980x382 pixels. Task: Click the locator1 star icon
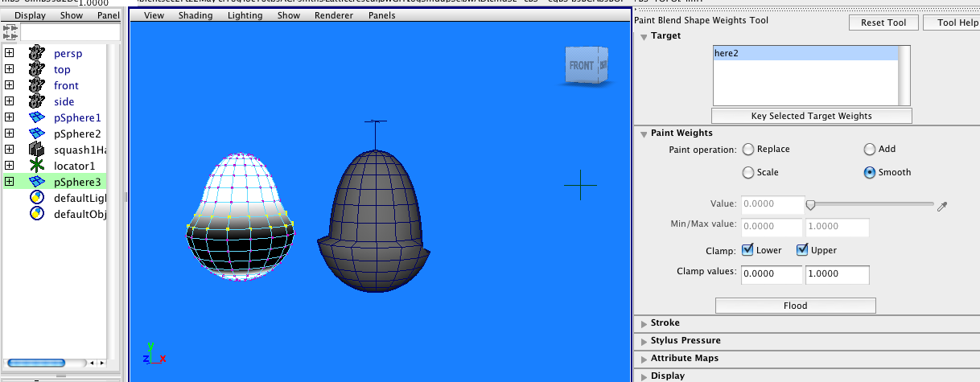coord(36,166)
